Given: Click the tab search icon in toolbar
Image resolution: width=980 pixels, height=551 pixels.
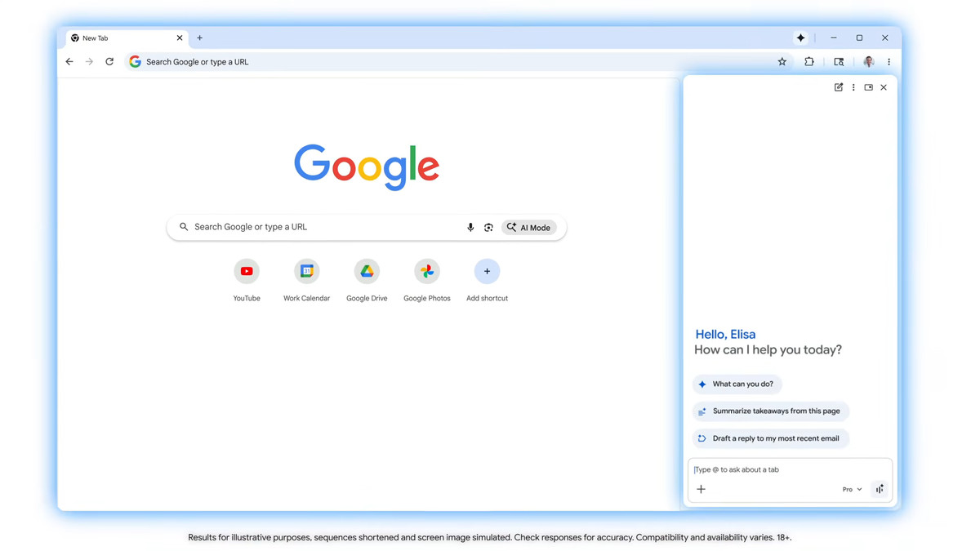Looking at the screenshot, I should pyautogui.click(x=839, y=61).
